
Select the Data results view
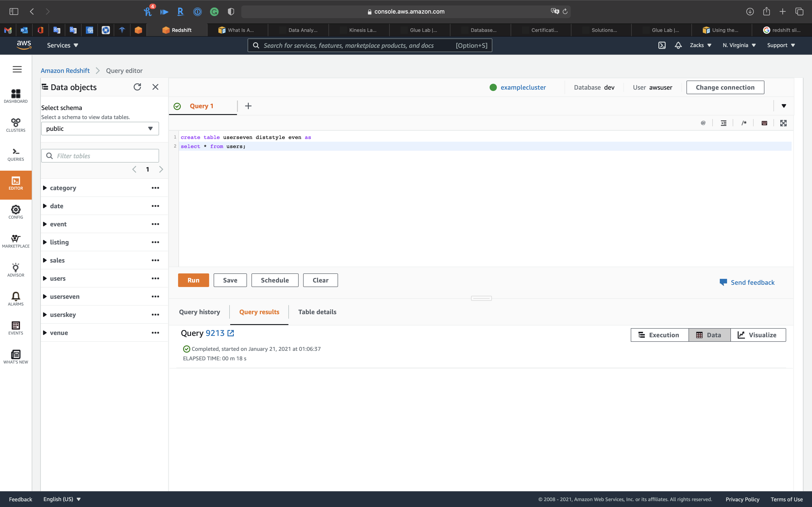click(x=709, y=335)
